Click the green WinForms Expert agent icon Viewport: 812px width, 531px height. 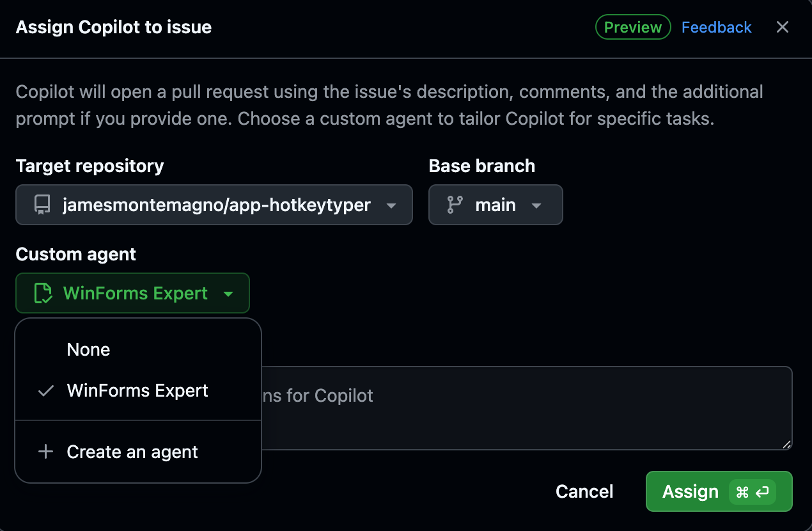[x=42, y=292]
